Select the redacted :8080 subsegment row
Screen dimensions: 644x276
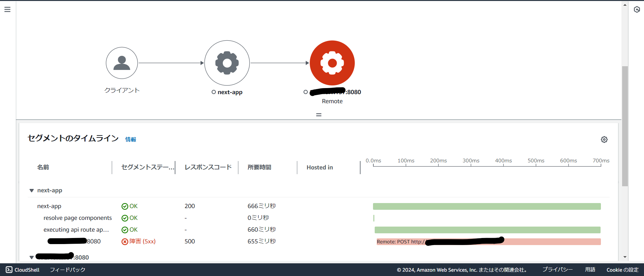pos(74,241)
